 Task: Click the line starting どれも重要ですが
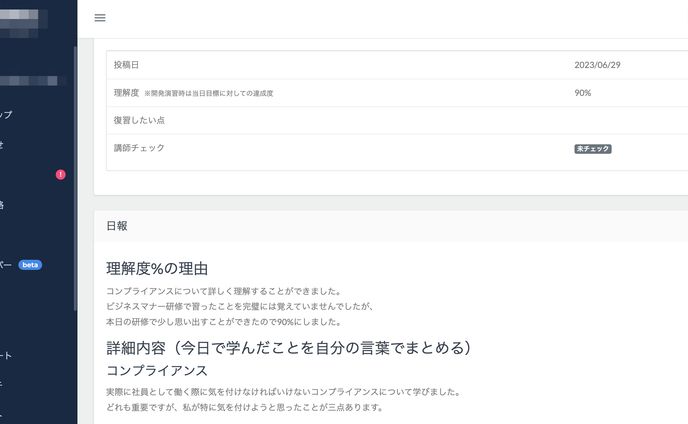(x=245, y=407)
